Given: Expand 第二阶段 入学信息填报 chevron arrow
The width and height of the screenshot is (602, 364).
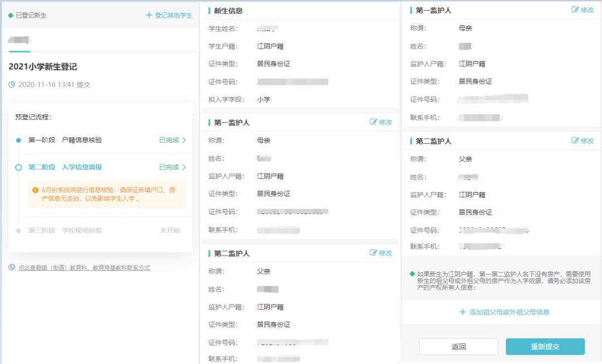Looking at the screenshot, I should point(184,167).
